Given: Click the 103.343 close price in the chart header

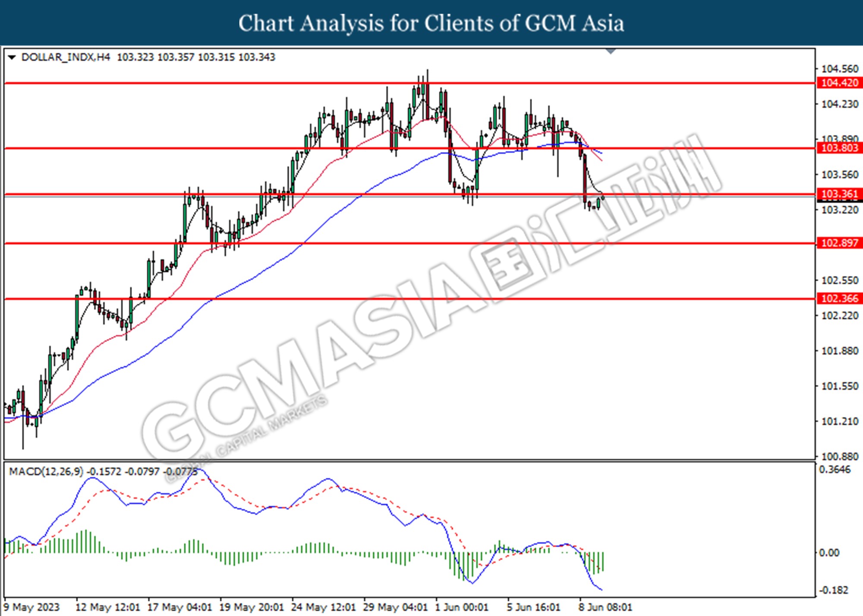Looking at the screenshot, I should tap(257, 57).
